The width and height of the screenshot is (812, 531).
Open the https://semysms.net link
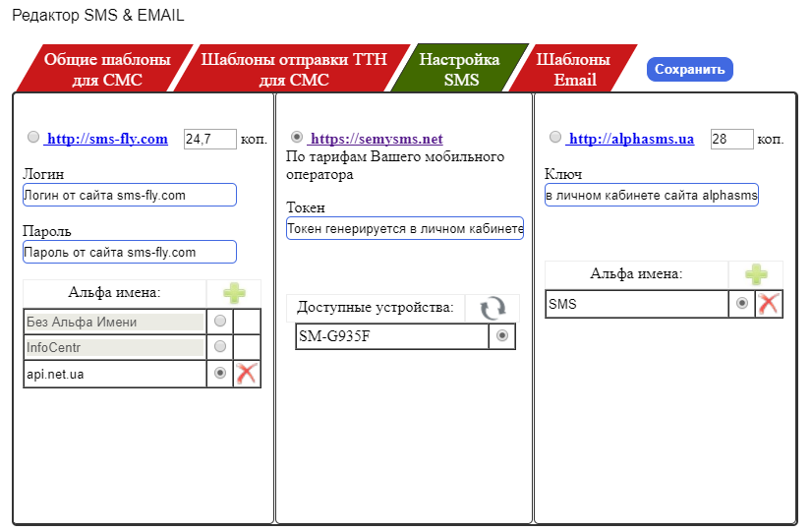tap(377, 139)
